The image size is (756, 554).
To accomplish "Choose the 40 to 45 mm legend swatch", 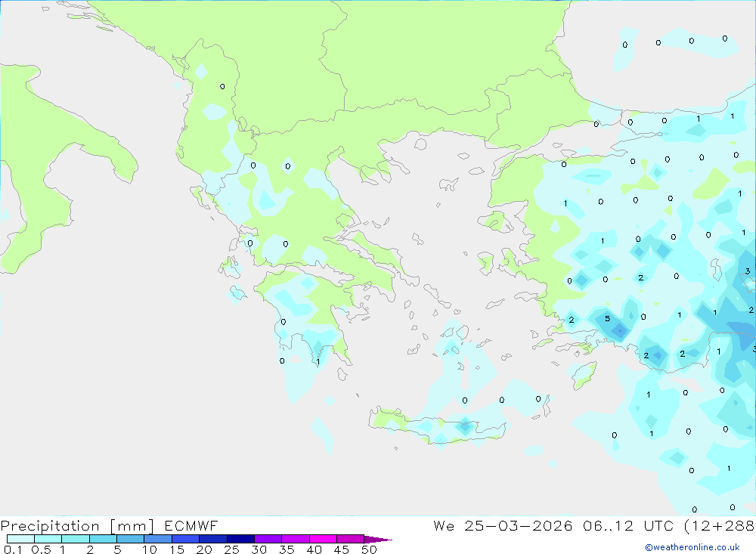I will 323,539.
